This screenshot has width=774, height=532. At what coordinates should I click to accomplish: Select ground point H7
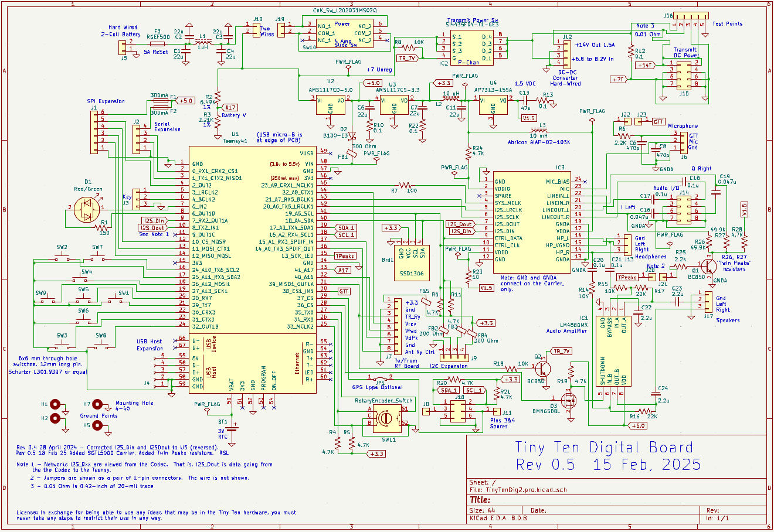point(99,404)
